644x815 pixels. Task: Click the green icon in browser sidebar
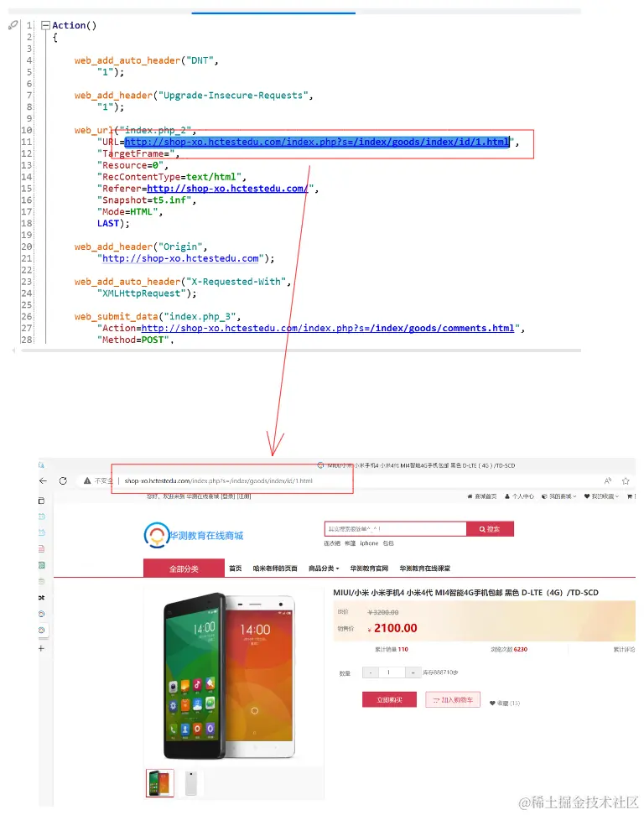point(42,565)
